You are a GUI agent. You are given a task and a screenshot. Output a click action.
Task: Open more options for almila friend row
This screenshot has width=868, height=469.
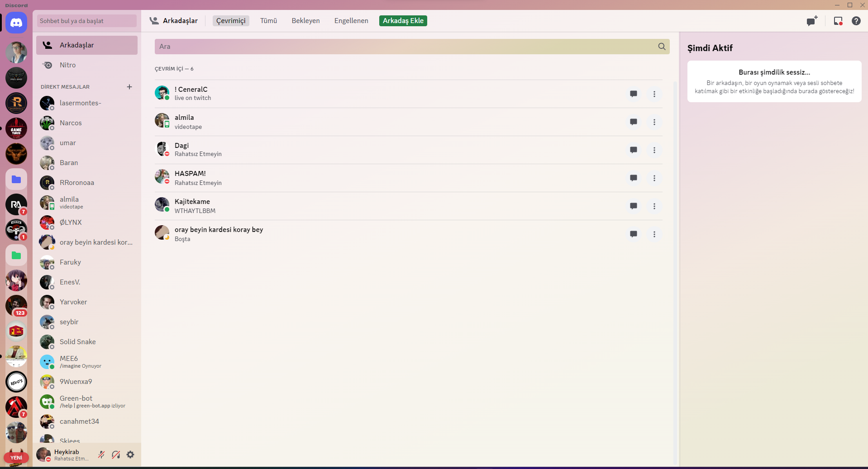click(x=654, y=122)
